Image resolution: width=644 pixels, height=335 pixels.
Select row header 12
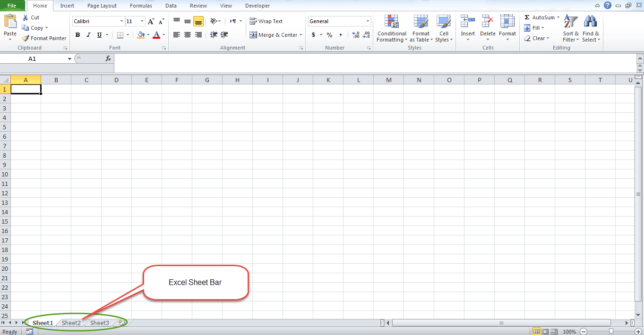(5, 193)
